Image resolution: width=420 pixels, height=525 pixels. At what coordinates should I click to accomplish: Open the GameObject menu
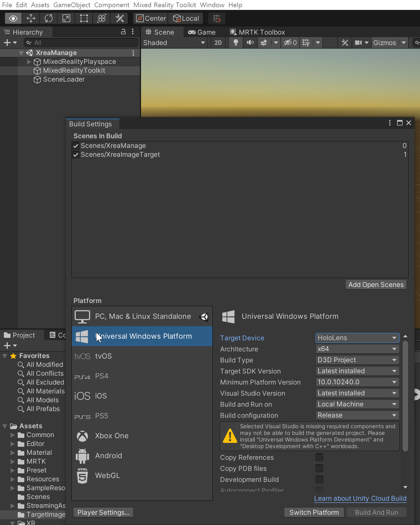point(72,5)
